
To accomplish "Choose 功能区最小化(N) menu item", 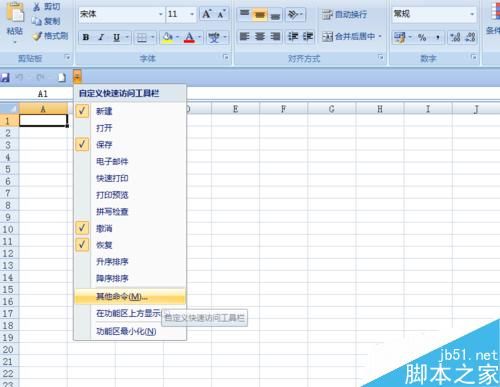I will [x=129, y=331].
